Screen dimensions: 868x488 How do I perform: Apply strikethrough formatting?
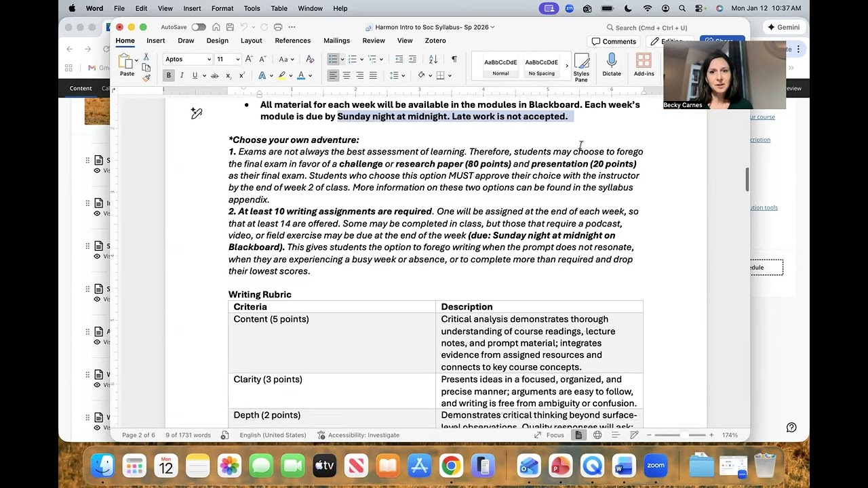click(215, 75)
